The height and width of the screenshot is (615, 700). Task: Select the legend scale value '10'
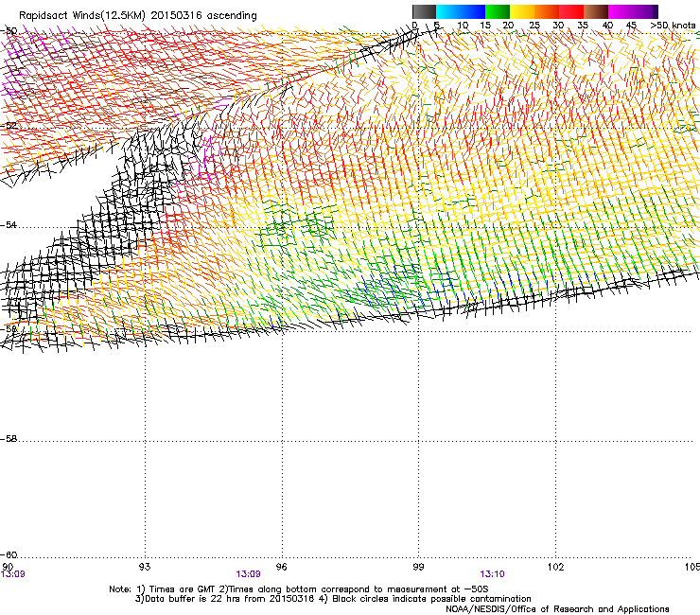463,26
